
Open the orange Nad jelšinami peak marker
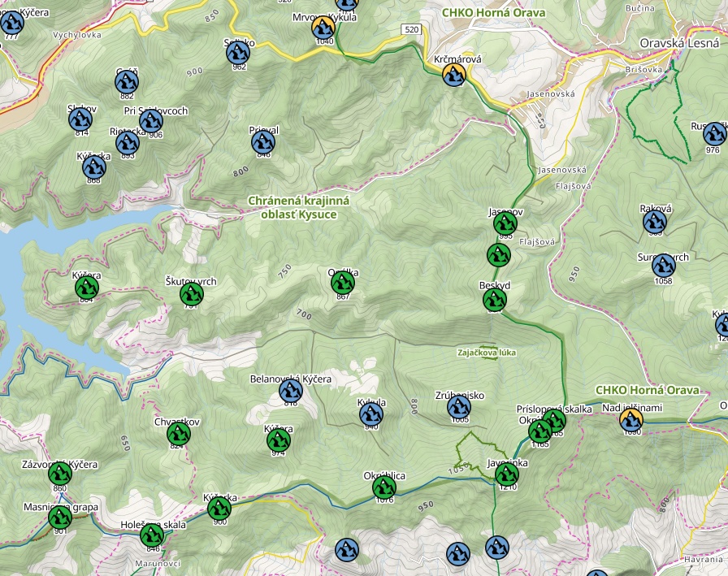pos(630,420)
